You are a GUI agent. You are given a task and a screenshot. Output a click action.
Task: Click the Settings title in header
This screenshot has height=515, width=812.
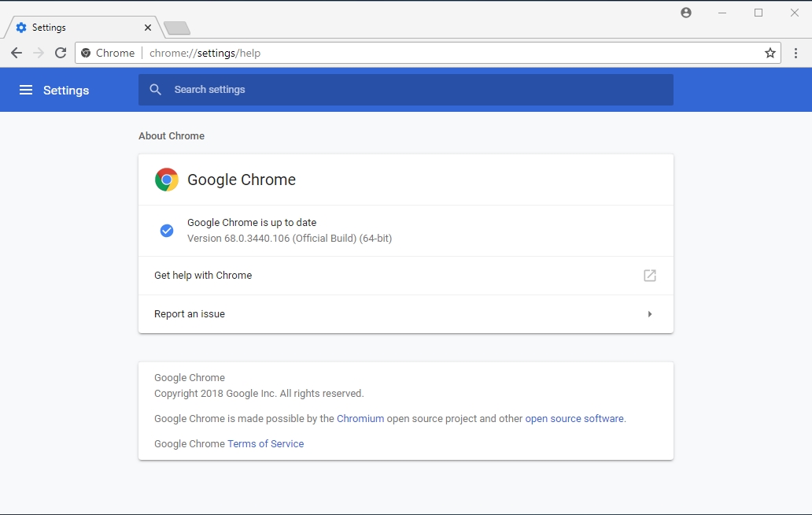[x=66, y=90]
